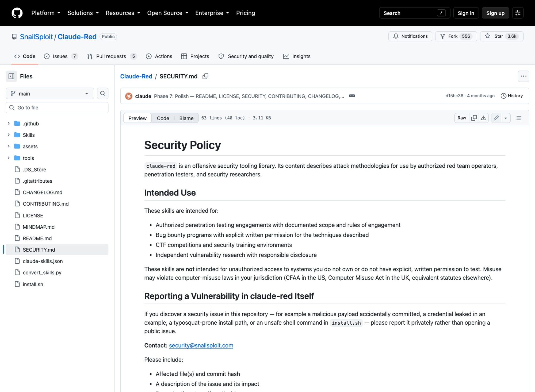The image size is (535, 392).
Task: Expand the full commit message ellipsis
Action: tap(352, 96)
